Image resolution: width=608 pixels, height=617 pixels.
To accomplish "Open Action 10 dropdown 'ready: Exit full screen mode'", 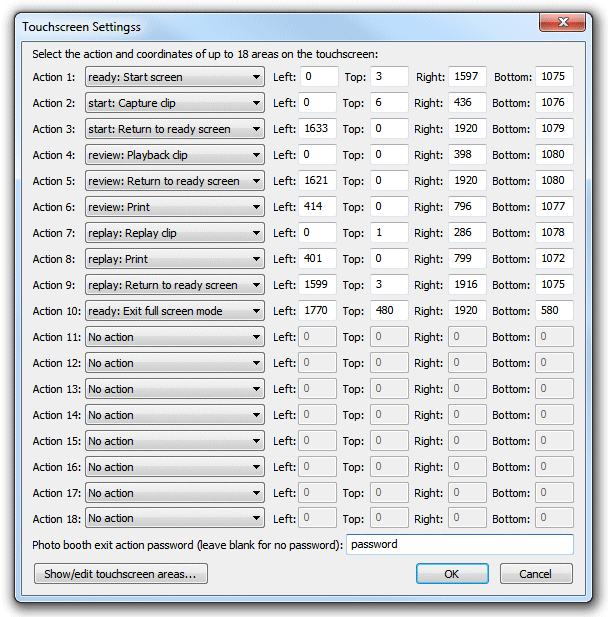I will coord(175,311).
